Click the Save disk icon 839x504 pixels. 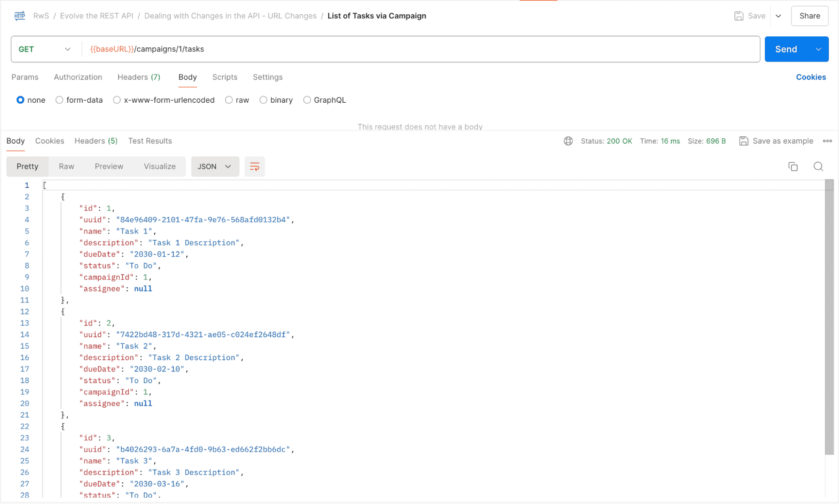(x=739, y=16)
